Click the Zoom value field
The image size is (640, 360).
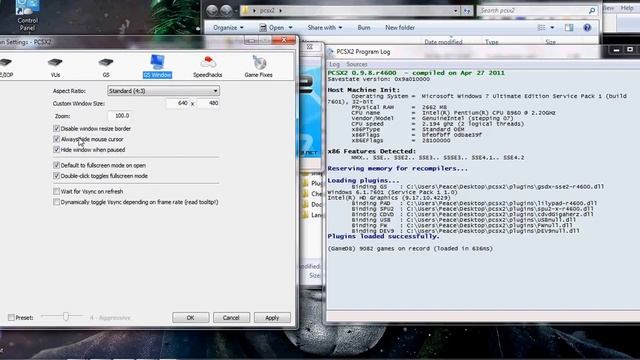pos(120,116)
